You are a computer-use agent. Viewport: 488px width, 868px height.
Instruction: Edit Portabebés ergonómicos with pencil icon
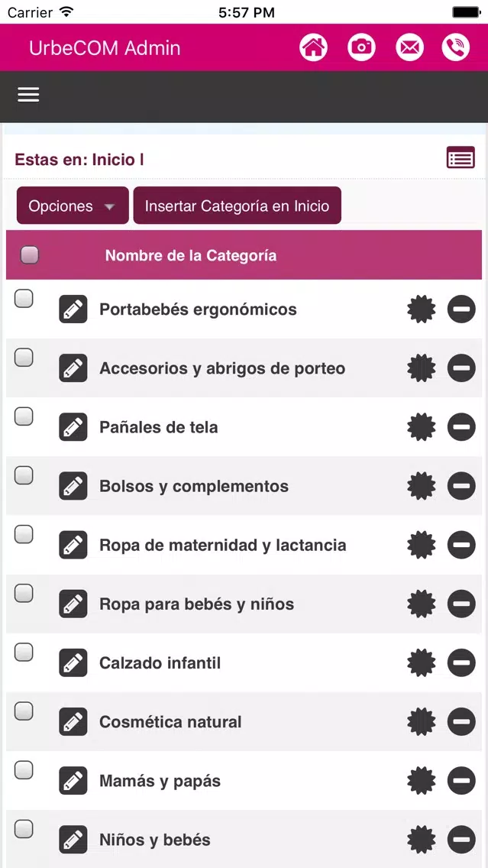point(73,309)
